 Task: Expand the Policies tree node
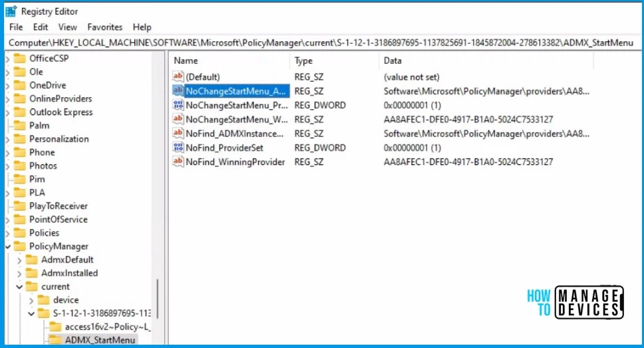click(x=8, y=233)
